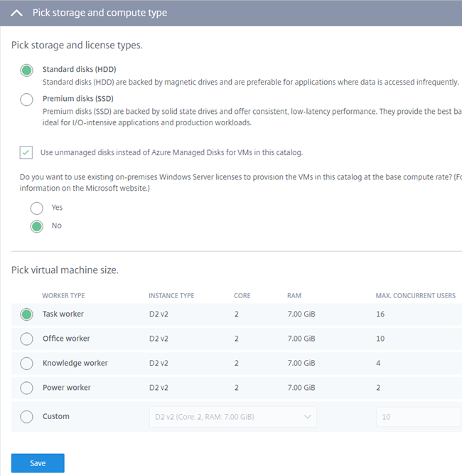This screenshot has width=462, height=476.
Task: Click the Worker Type column header
Action: pyautogui.click(x=63, y=295)
